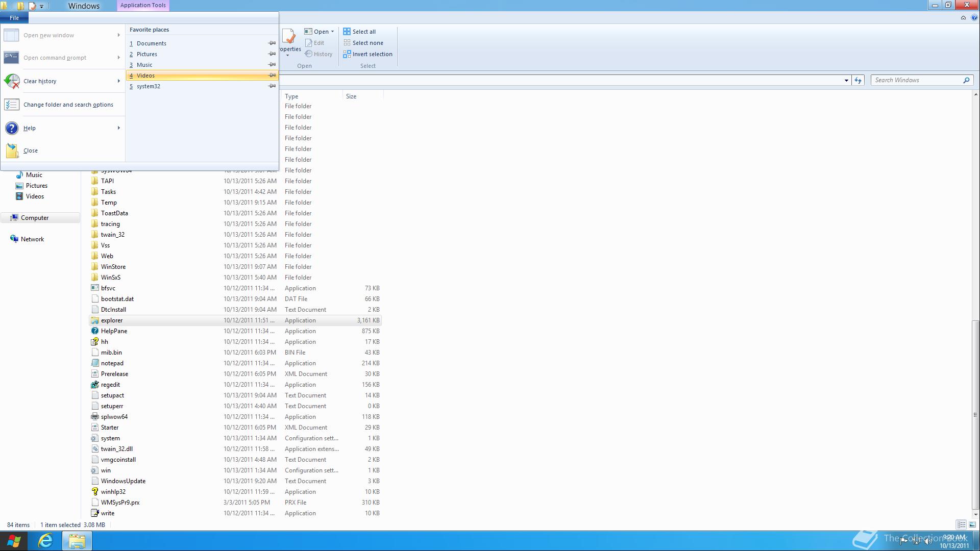
Task: Toggle pin next to Videos favorite
Action: [x=272, y=76]
